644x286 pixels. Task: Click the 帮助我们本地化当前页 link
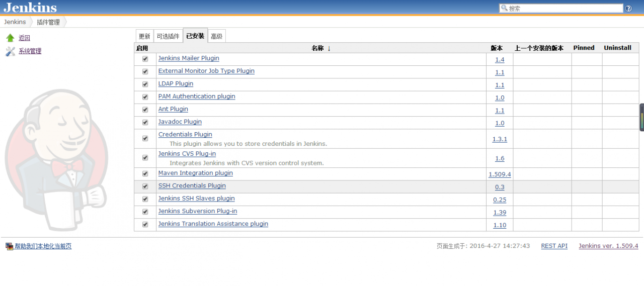click(x=43, y=246)
